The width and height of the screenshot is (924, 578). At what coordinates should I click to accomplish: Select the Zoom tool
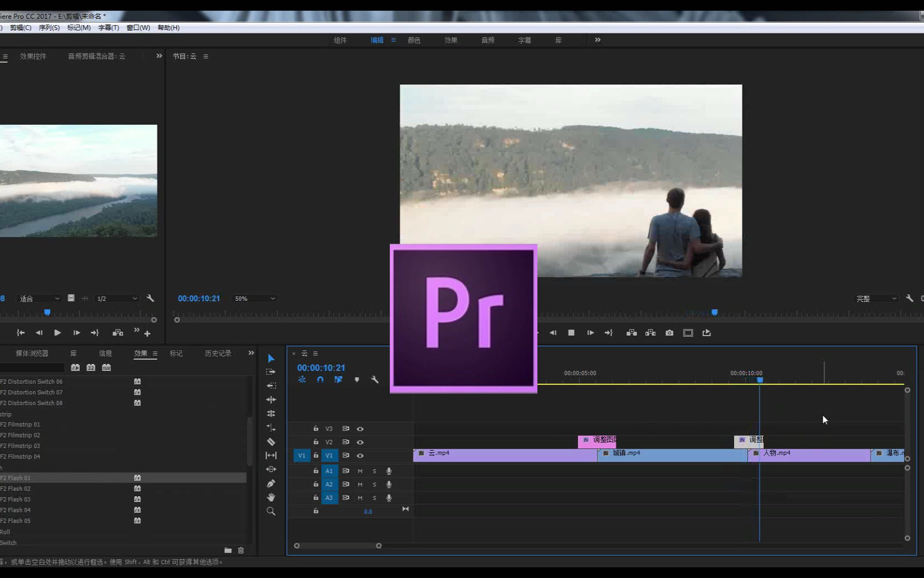271,511
